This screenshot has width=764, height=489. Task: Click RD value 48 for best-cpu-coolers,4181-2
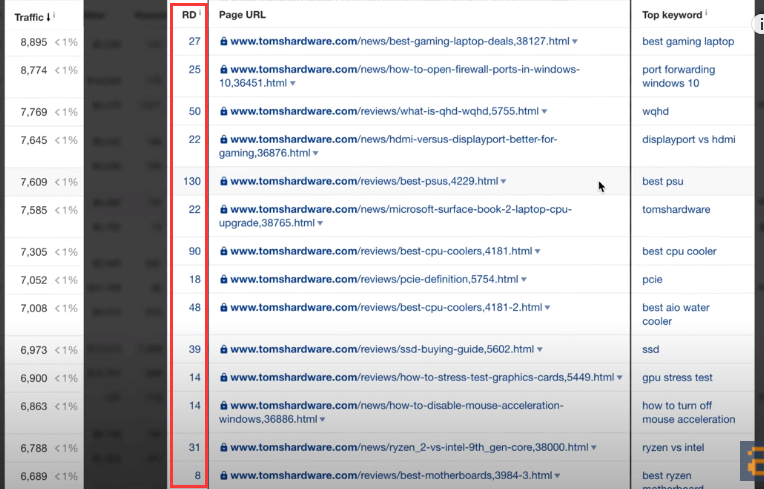[194, 307]
